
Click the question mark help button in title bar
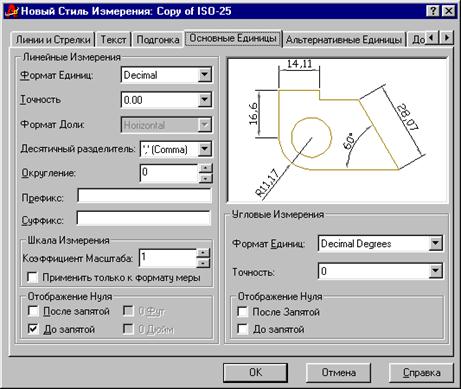pyautogui.click(x=433, y=11)
